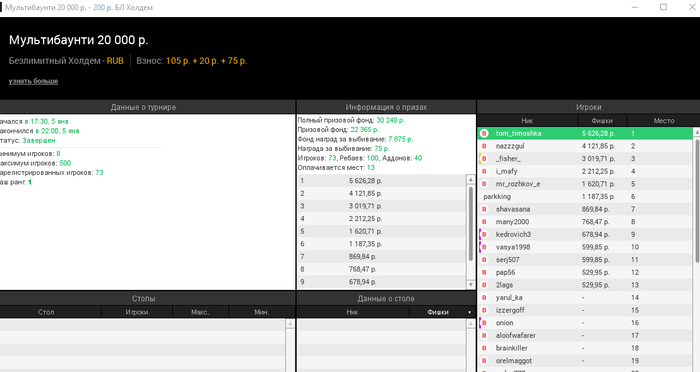Click the 'Столы' panel header
The width and height of the screenshot is (700, 372).
click(147, 298)
